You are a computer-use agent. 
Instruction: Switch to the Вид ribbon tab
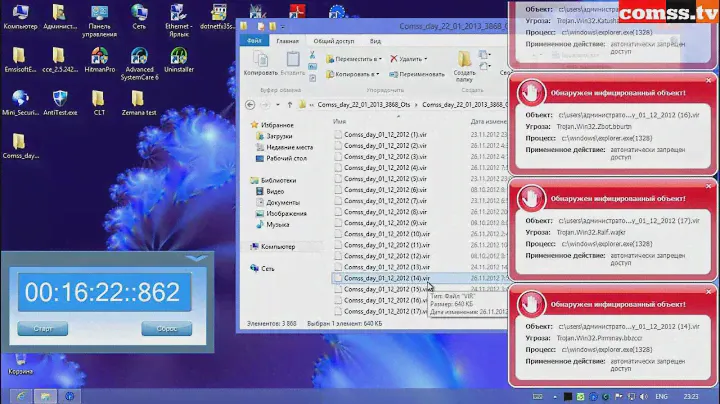point(375,42)
